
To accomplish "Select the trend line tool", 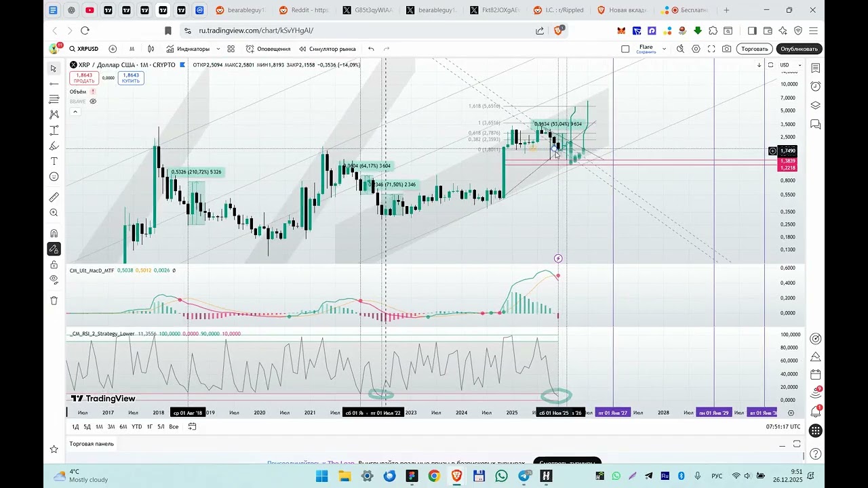I will tap(54, 83).
